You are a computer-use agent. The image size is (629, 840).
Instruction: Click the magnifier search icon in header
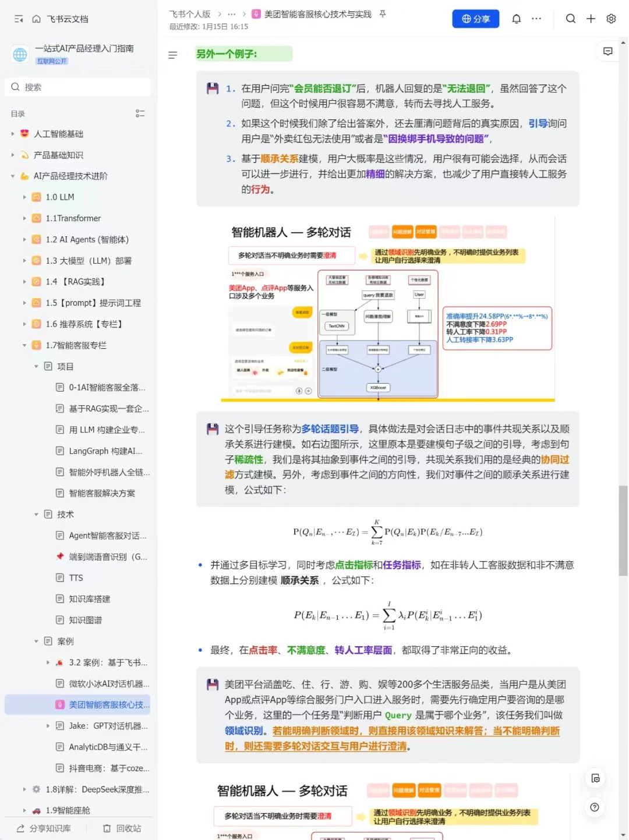571,19
